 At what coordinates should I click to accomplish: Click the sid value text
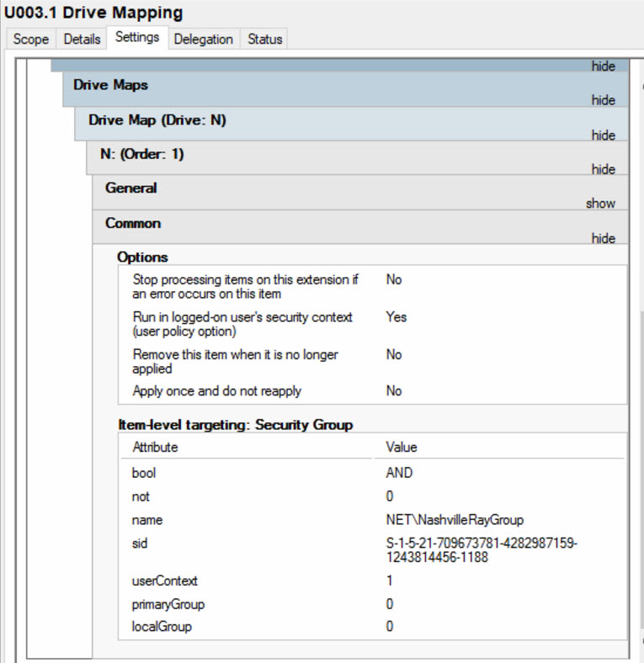point(481,550)
